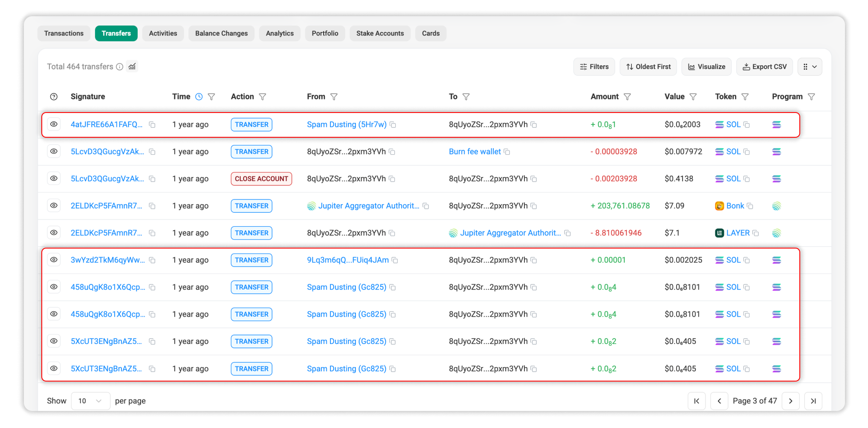Toggle the eye icon for 4atJFRE66A1FAFQ row
The height and width of the screenshot is (428, 868).
pyautogui.click(x=54, y=124)
